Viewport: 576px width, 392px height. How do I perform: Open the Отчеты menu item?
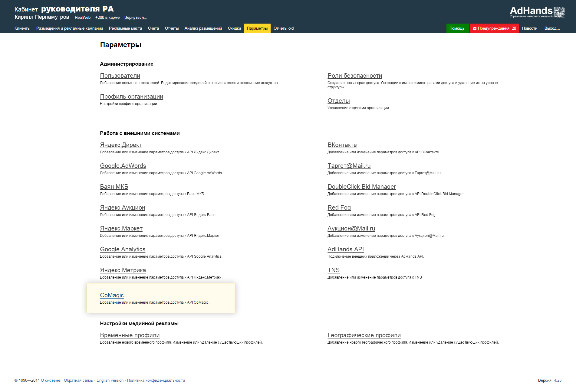172,28
